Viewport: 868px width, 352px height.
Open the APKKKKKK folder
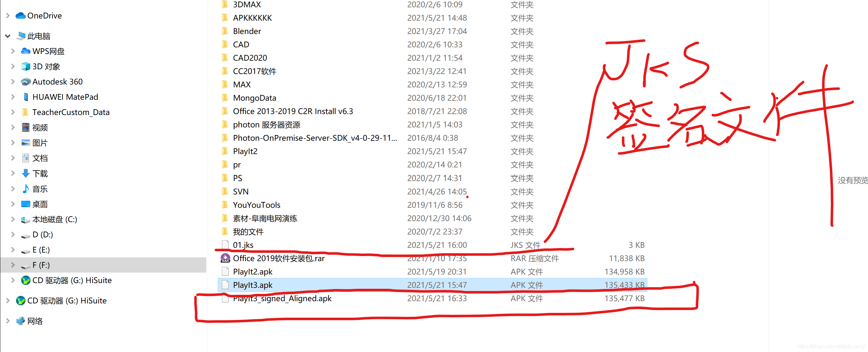(252, 18)
